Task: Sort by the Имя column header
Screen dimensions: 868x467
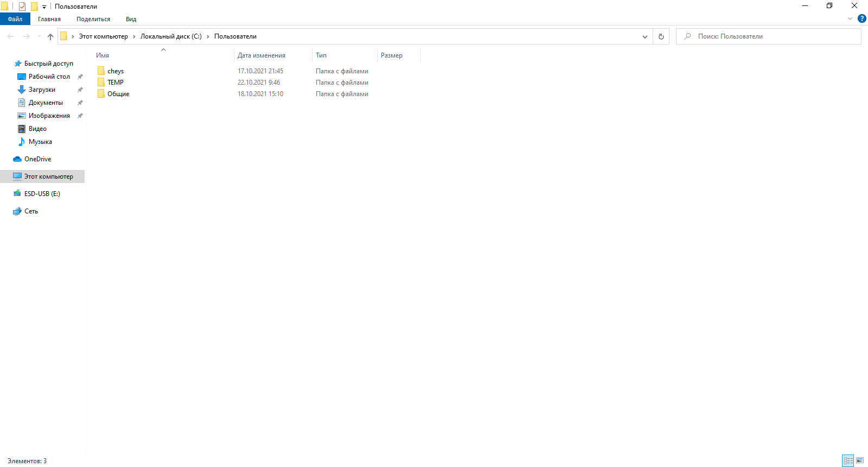Action: click(163, 55)
